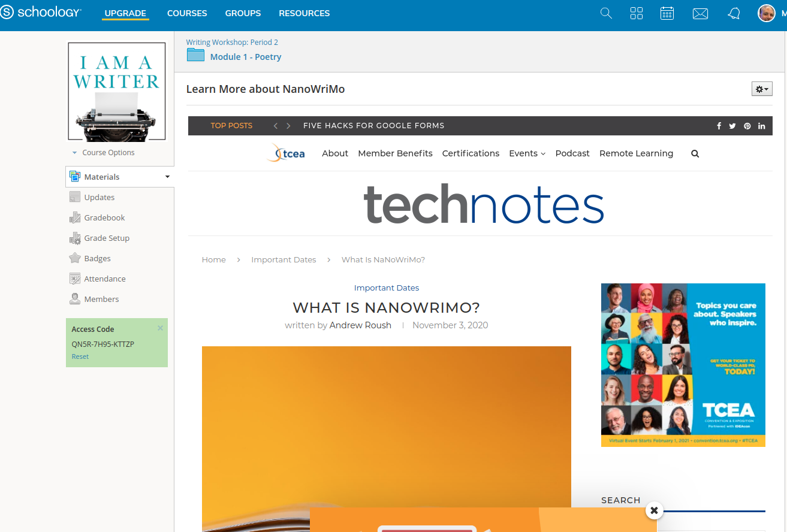Click the user profile avatar
787x532 pixels.
(767, 13)
